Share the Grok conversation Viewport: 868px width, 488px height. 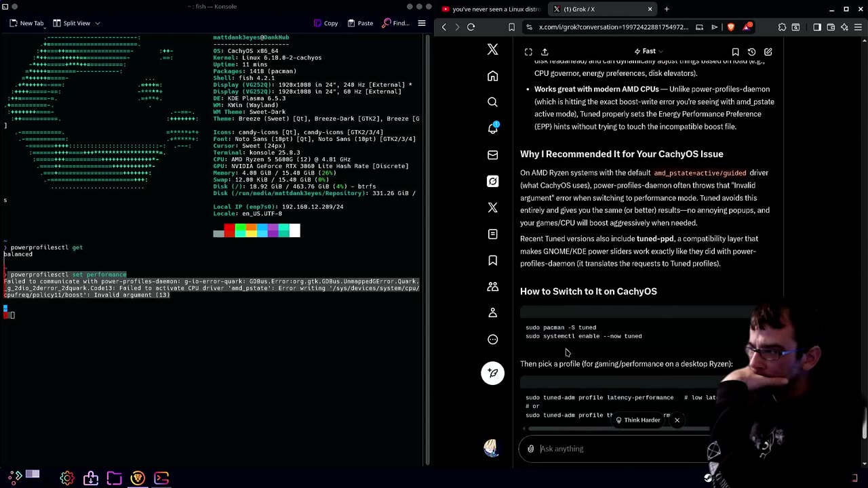coord(545,52)
